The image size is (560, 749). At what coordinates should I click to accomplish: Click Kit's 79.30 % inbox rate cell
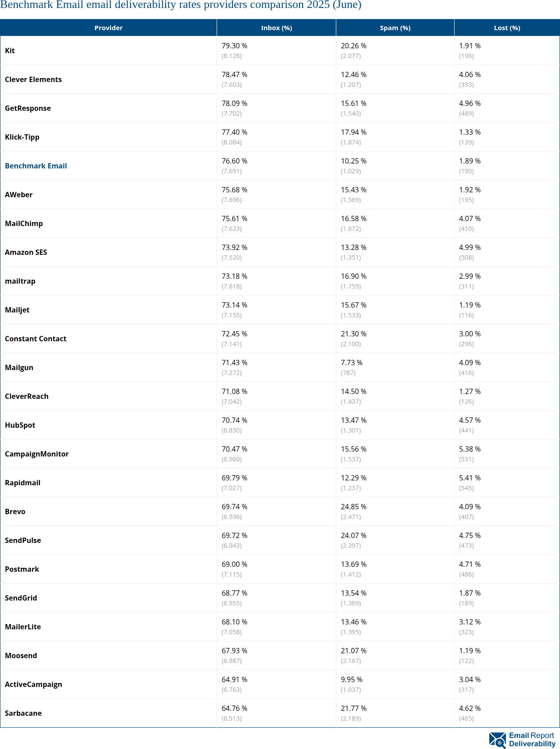coord(235,46)
